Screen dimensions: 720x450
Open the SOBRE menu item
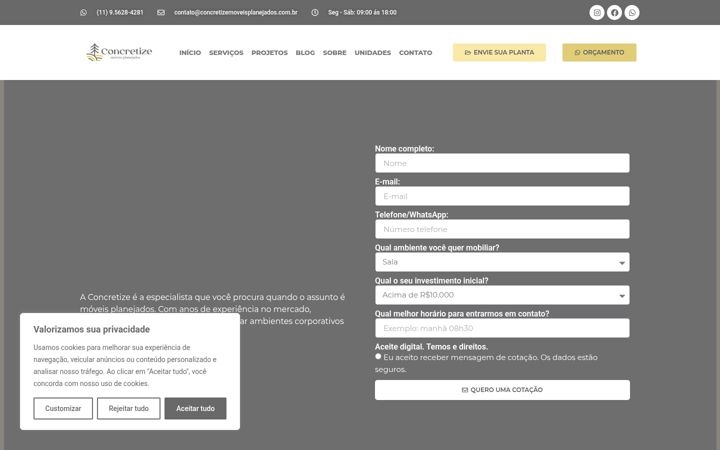(x=334, y=53)
